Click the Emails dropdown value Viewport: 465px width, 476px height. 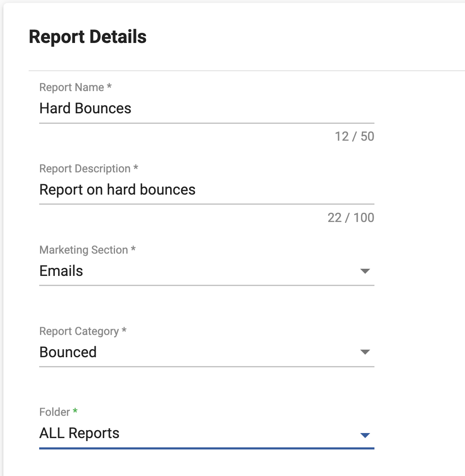point(61,271)
